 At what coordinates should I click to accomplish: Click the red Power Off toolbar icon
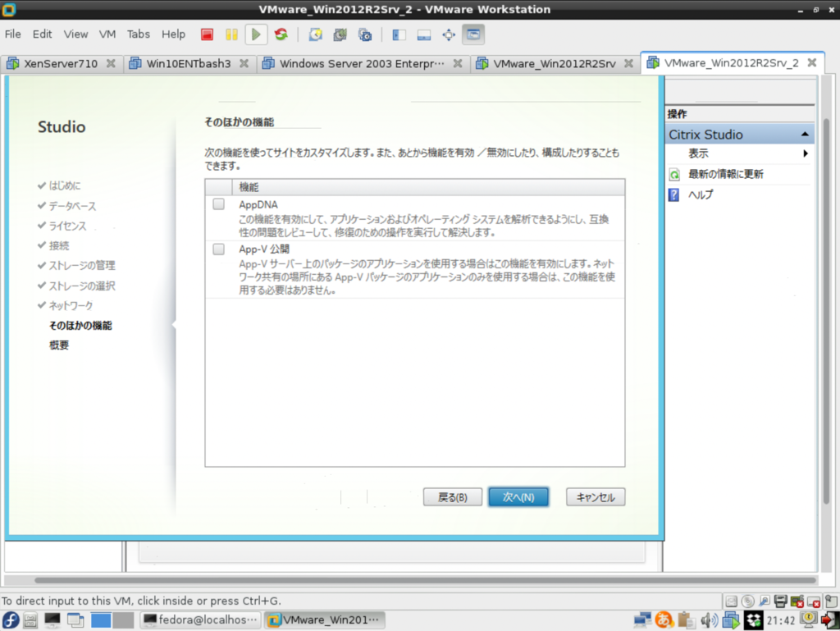(207, 34)
